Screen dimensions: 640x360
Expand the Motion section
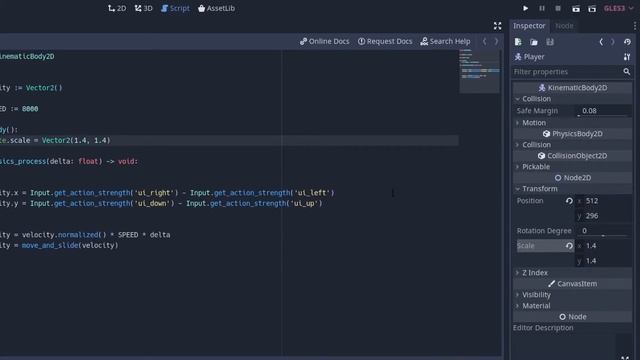pyautogui.click(x=572, y=122)
